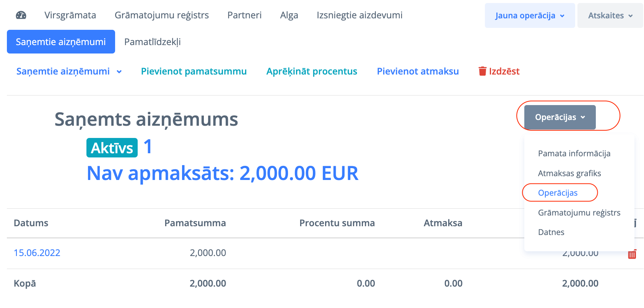Select Datnes menu entry
644x308 pixels.
pos(551,232)
